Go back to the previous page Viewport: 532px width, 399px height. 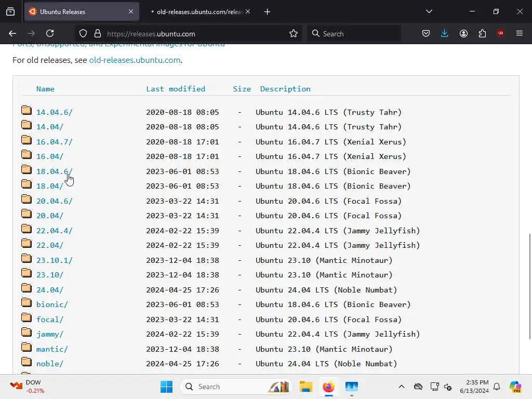12,34
